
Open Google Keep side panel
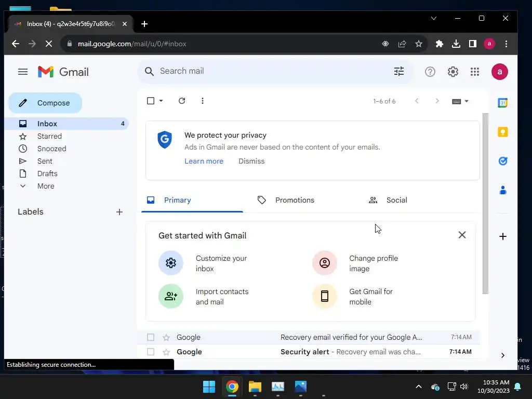(502, 131)
